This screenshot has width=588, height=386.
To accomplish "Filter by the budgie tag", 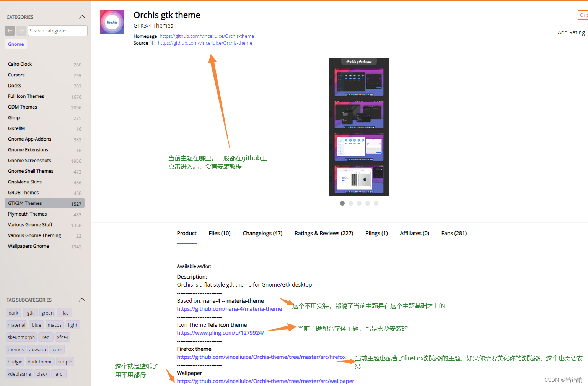I will (x=15, y=362).
